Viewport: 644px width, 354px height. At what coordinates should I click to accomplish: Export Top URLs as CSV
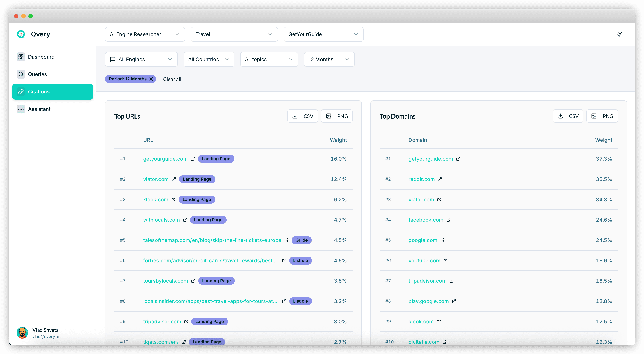click(x=303, y=116)
